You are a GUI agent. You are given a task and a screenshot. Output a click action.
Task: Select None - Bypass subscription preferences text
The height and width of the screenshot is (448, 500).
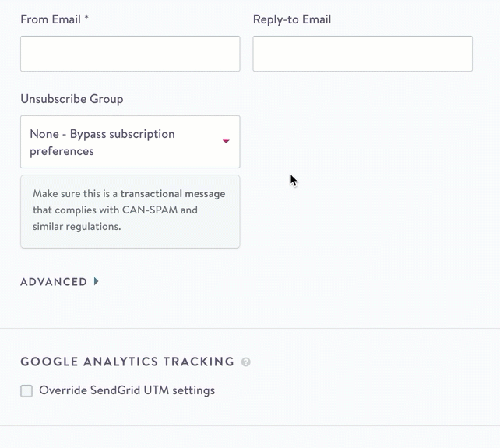point(102,143)
